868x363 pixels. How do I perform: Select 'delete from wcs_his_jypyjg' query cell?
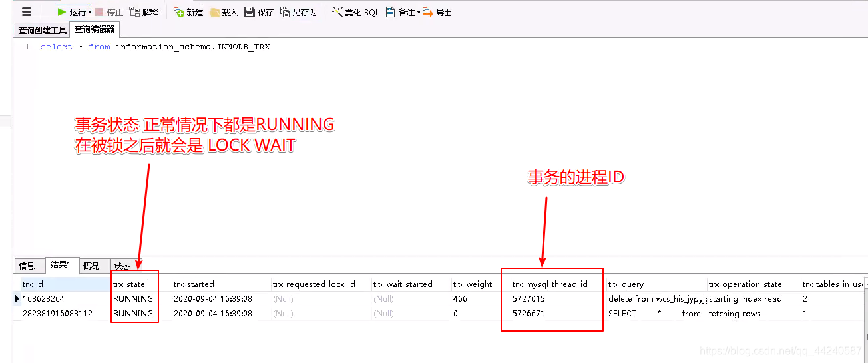656,299
